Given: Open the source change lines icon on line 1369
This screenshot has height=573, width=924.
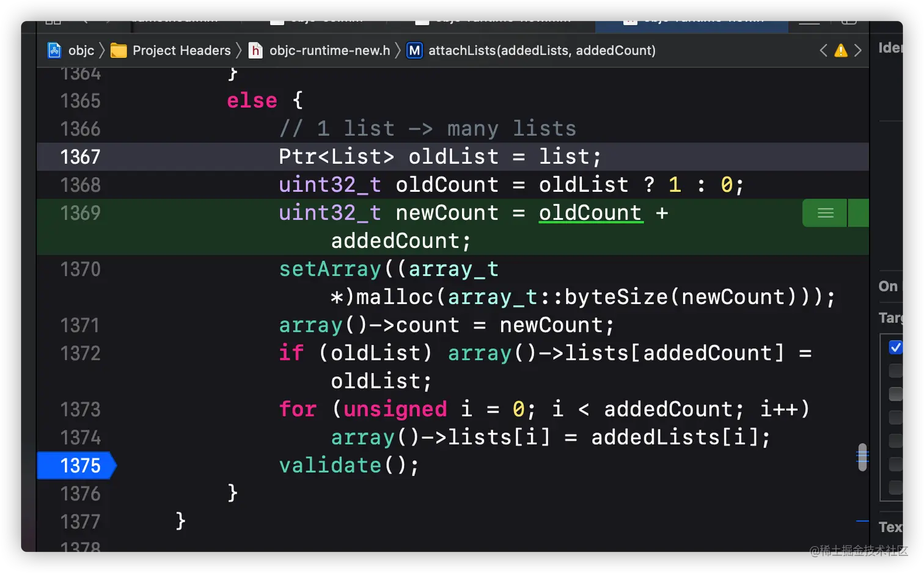Looking at the screenshot, I should (x=825, y=213).
